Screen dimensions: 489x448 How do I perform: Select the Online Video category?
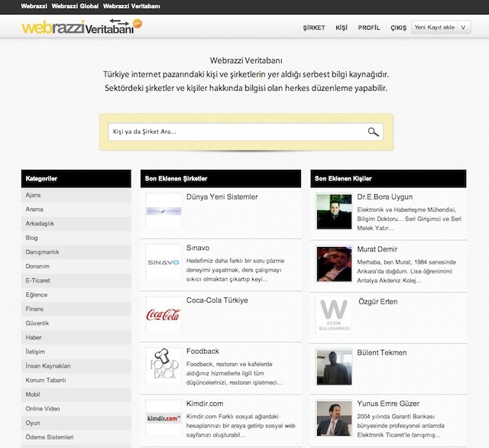(44, 408)
